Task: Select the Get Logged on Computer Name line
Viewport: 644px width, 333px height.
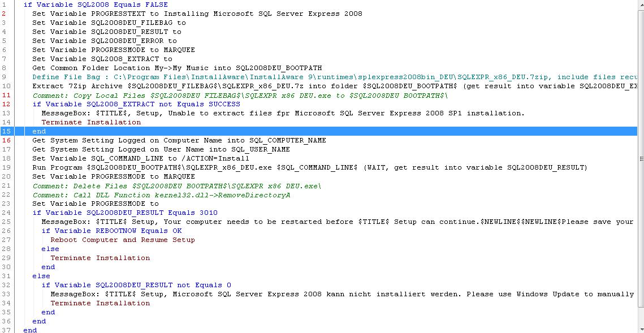Action: point(179,140)
